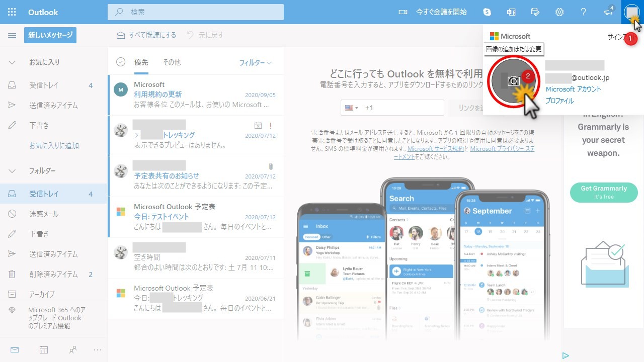Open the フィルター dropdown
Viewport: 644px width, 362px height.
[x=255, y=63]
